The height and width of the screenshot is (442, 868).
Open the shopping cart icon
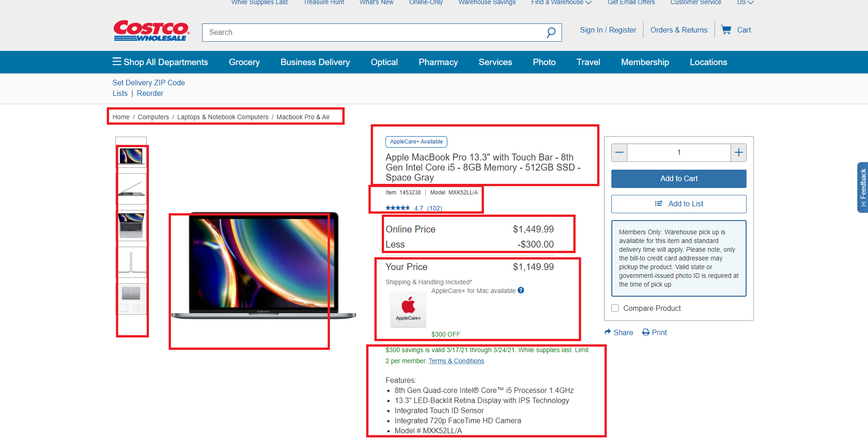(x=726, y=30)
